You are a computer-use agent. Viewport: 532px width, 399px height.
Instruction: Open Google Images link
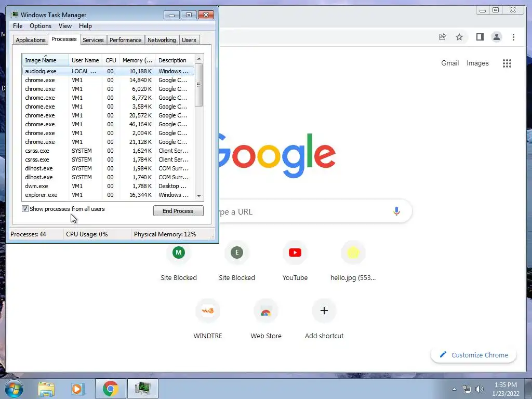[x=477, y=63]
